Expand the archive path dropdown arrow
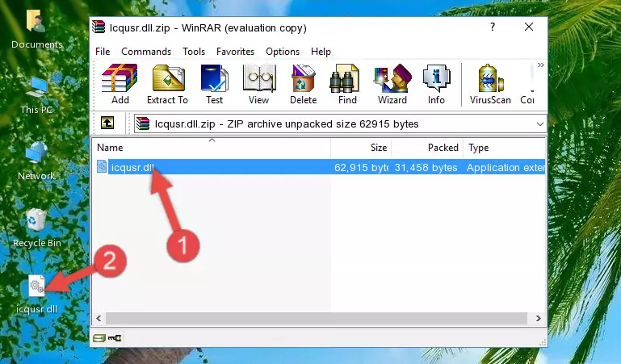This screenshot has width=621, height=364. [x=539, y=123]
